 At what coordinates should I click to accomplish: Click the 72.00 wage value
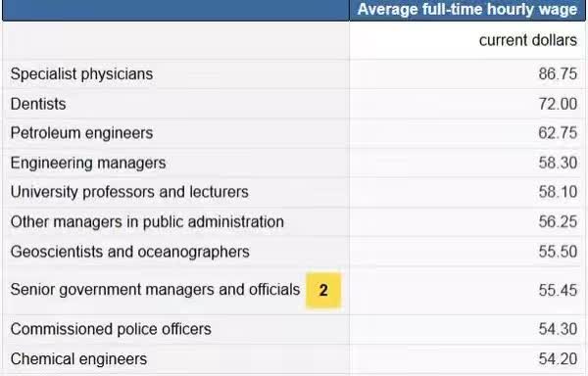pos(558,104)
